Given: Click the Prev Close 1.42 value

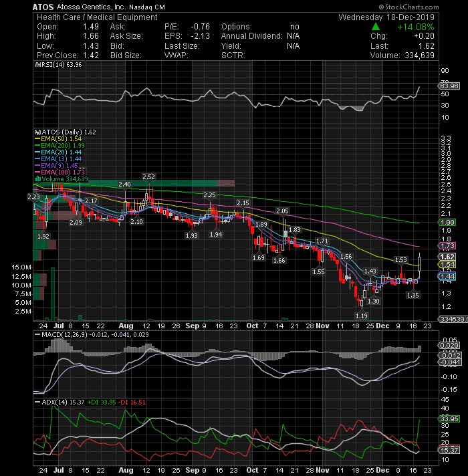Looking at the screenshot, I should click(x=91, y=55).
